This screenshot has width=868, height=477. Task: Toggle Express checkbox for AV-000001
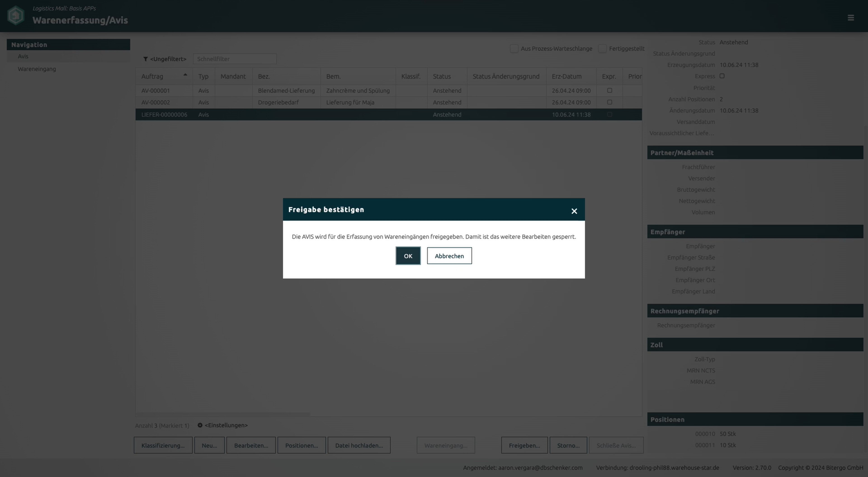pyautogui.click(x=610, y=90)
